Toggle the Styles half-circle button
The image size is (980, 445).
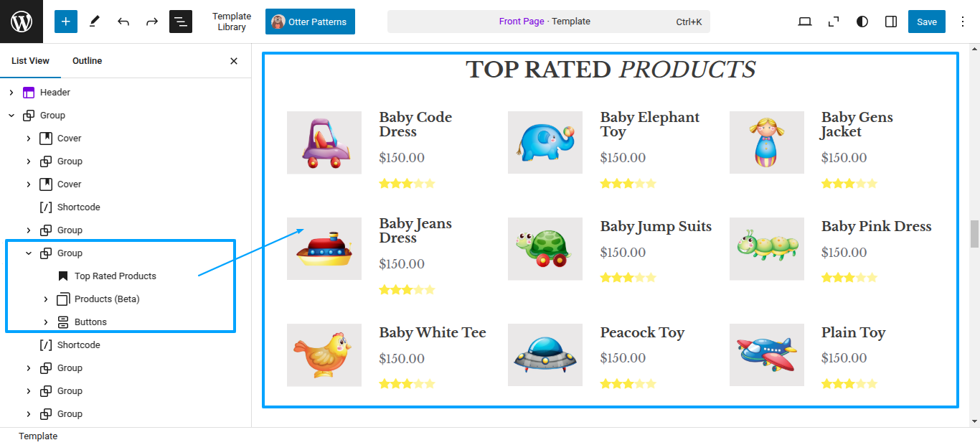(x=862, y=22)
